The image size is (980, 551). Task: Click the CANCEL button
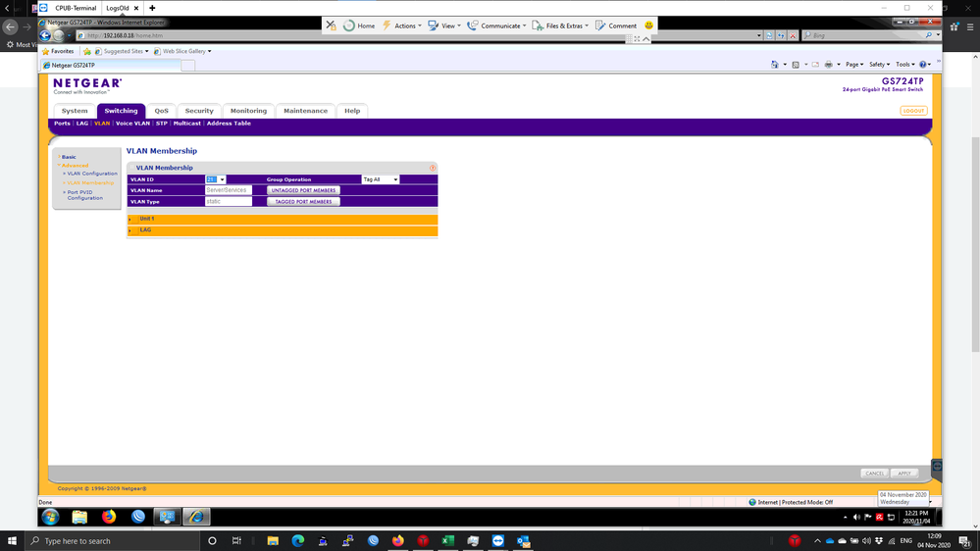coord(874,473)
